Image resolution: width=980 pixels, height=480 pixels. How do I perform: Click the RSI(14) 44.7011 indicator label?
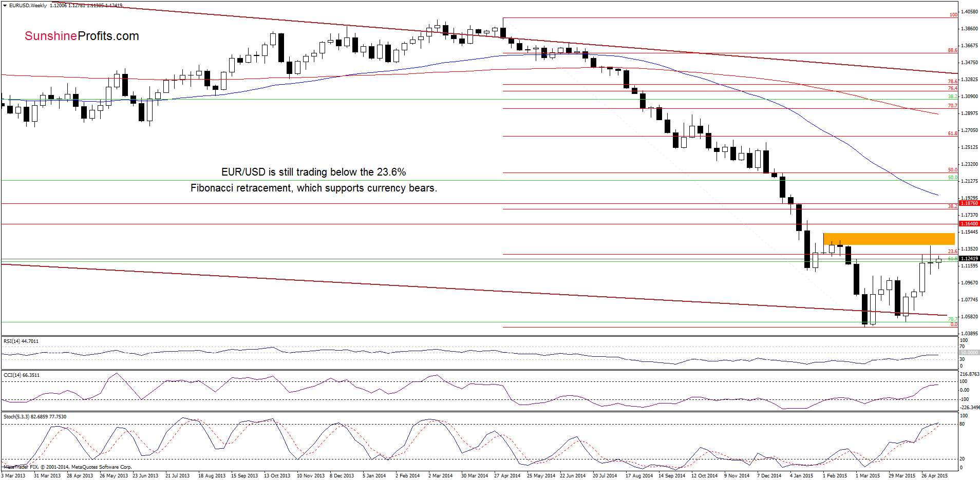[21, 341]
